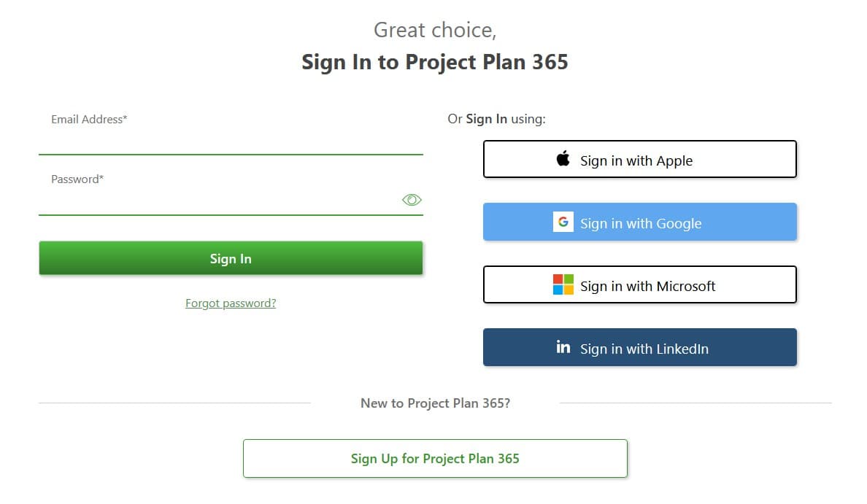Click the "Password*" field label
This screenshot has height=504, width=867.
pyautogui.click(x=77, y=179)
